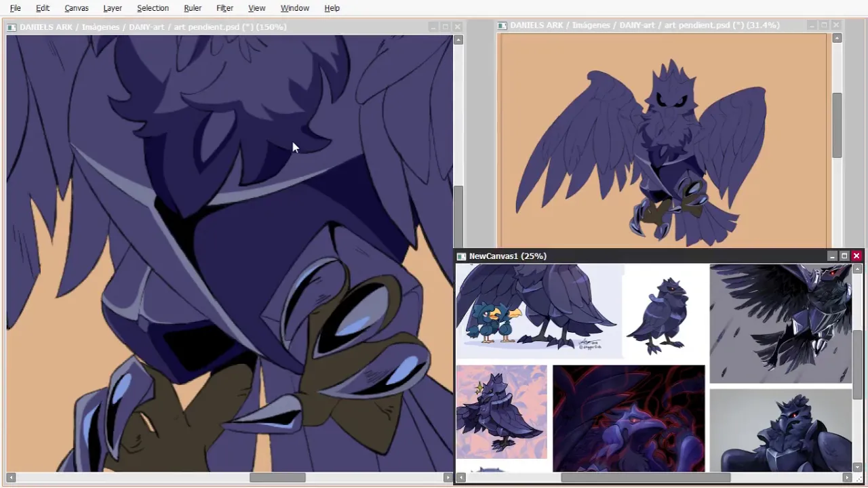Minimize the 150% art pendient.psd window

tap(433, 26)
